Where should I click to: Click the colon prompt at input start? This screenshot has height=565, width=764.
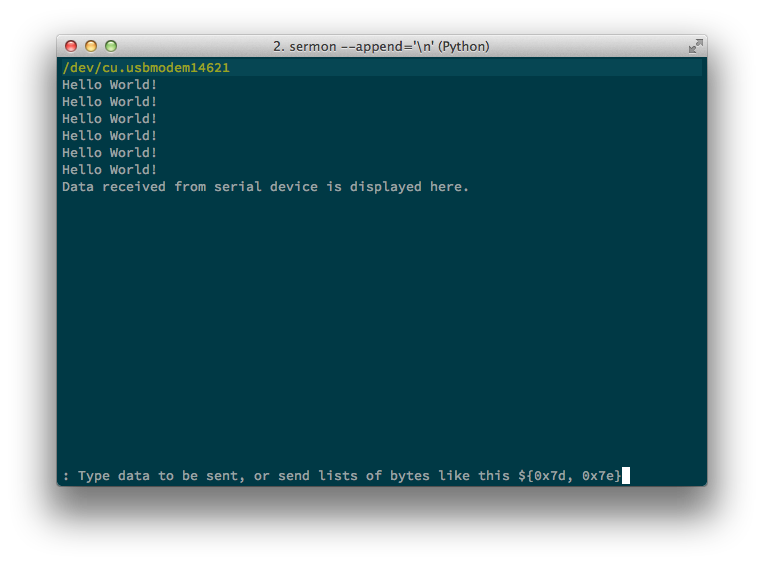(x=66, y=476)
